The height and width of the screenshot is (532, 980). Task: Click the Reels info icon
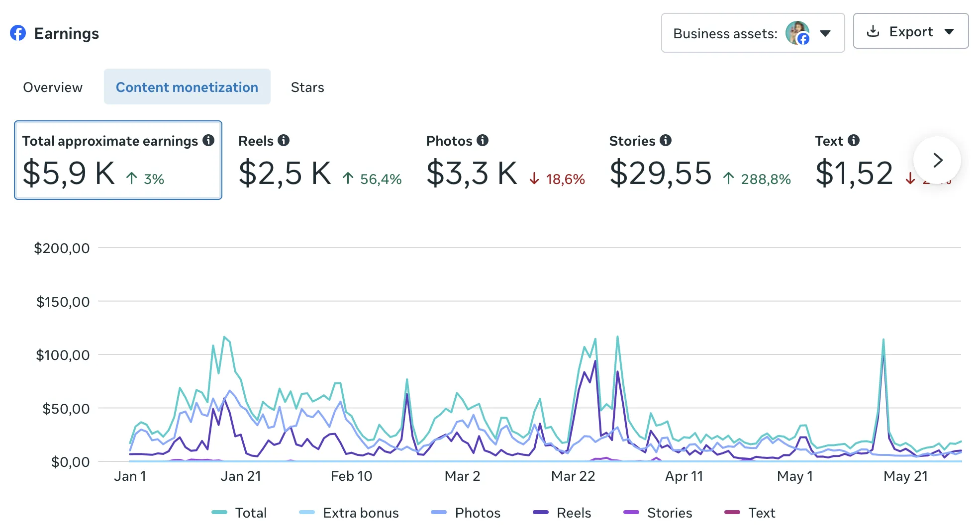(284, 141)
